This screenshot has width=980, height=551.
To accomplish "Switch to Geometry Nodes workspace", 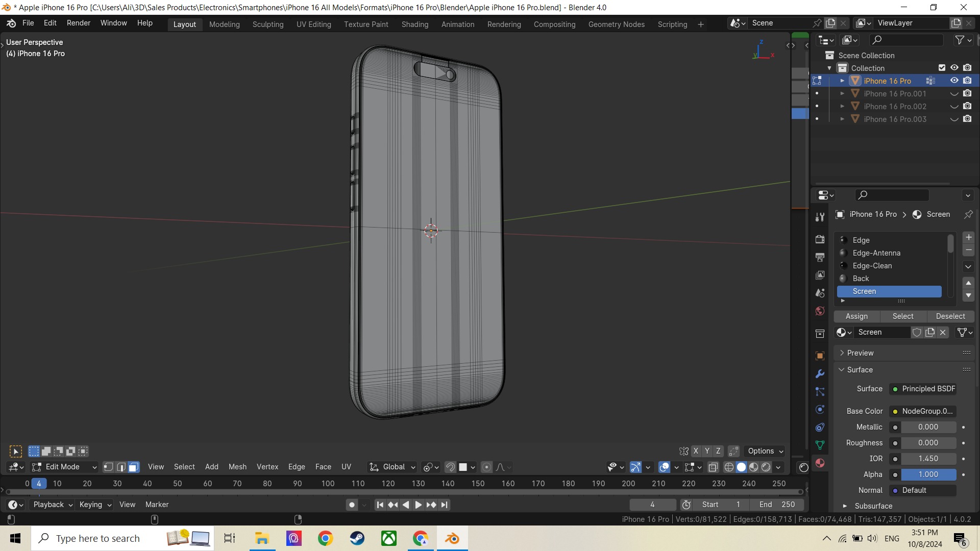I will 616,24.
